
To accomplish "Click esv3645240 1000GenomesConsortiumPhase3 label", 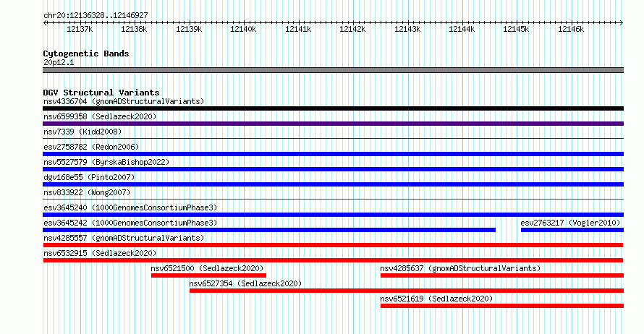I will (130, 207).
